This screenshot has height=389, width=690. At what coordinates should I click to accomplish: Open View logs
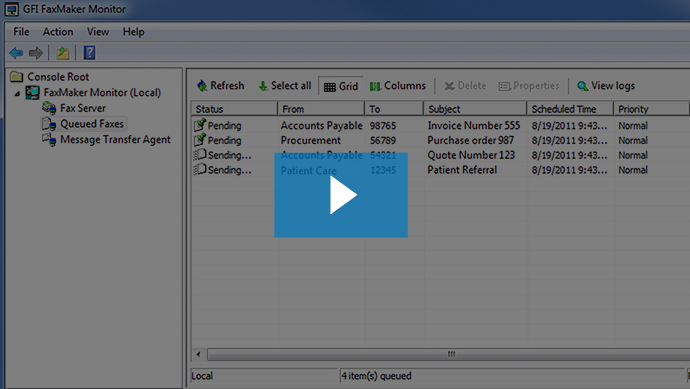[606, 86]
